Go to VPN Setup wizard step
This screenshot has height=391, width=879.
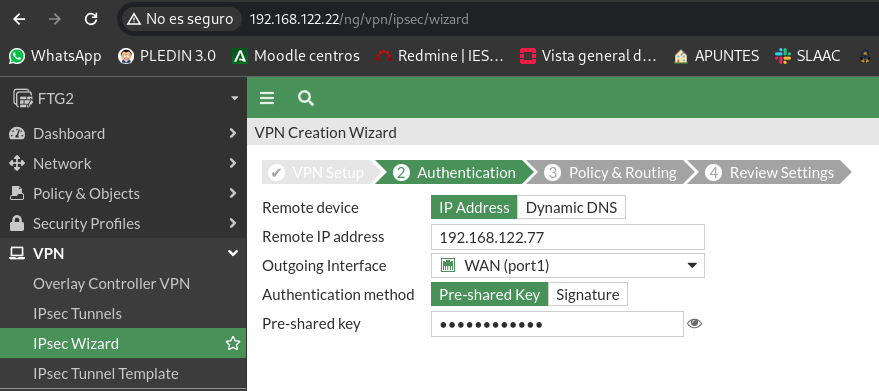(317, 172)
